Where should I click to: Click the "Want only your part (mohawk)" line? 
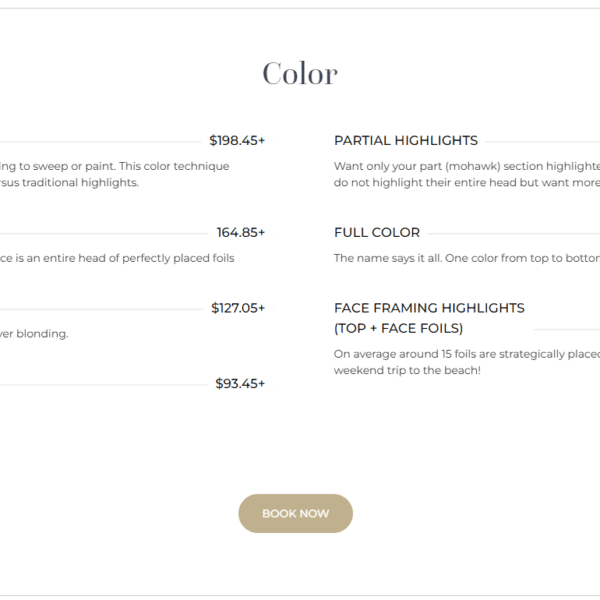pyautogui.click(x=466, y=166)
